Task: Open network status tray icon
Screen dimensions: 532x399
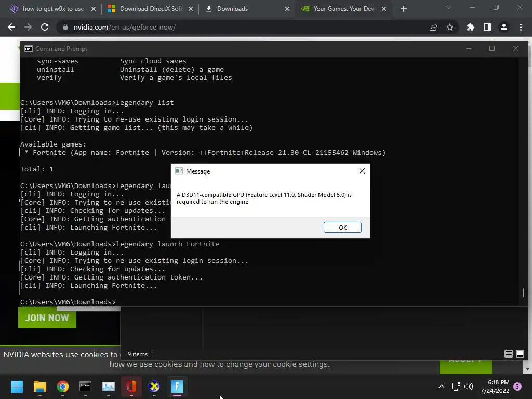Action: click(x=456, y=387)
